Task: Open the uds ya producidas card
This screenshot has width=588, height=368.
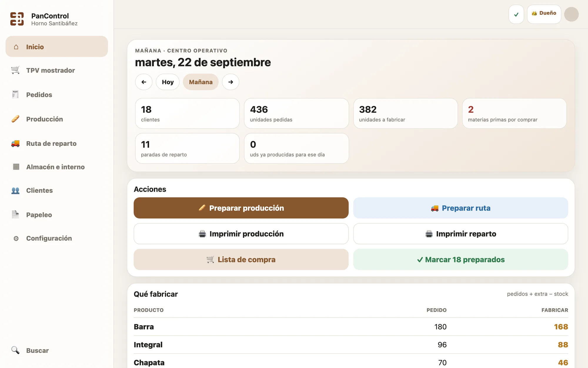Action: 296,148
